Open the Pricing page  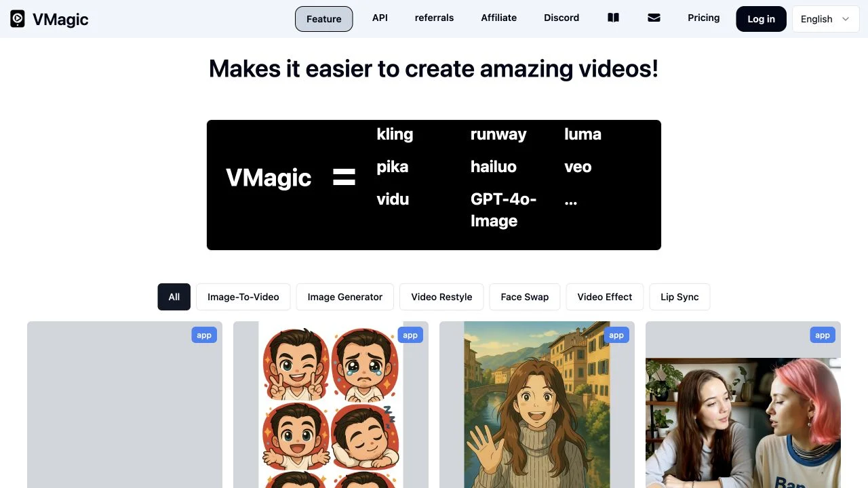pos(703,18)
